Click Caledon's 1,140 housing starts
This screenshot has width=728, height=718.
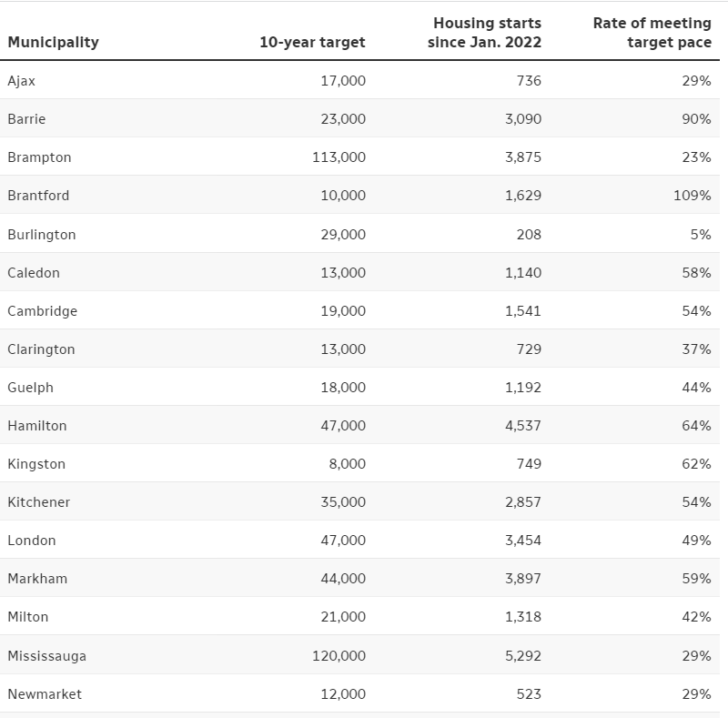point(522,273)
